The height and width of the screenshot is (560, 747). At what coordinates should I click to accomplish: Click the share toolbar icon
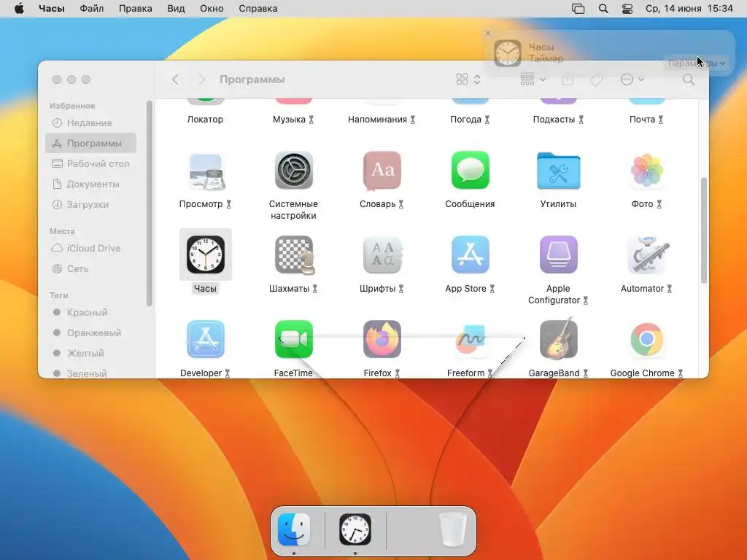(x=568, y=79)
